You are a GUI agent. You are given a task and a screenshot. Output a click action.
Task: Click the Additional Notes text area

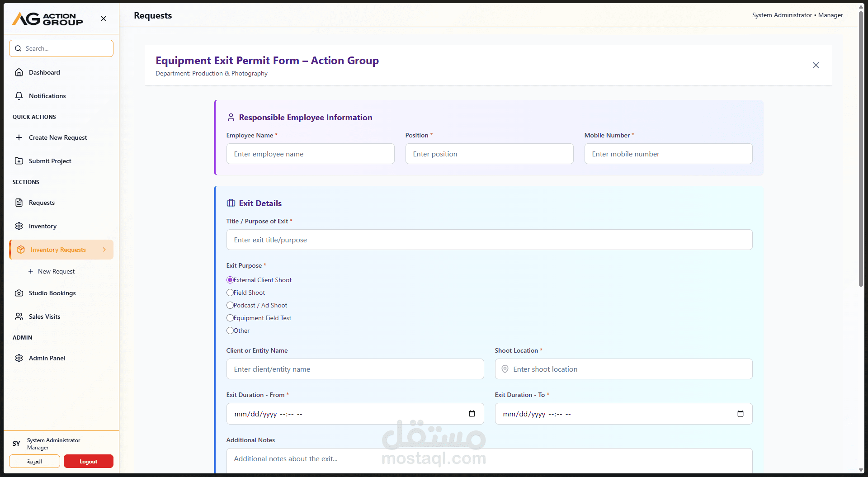click(x=489, y=461)
